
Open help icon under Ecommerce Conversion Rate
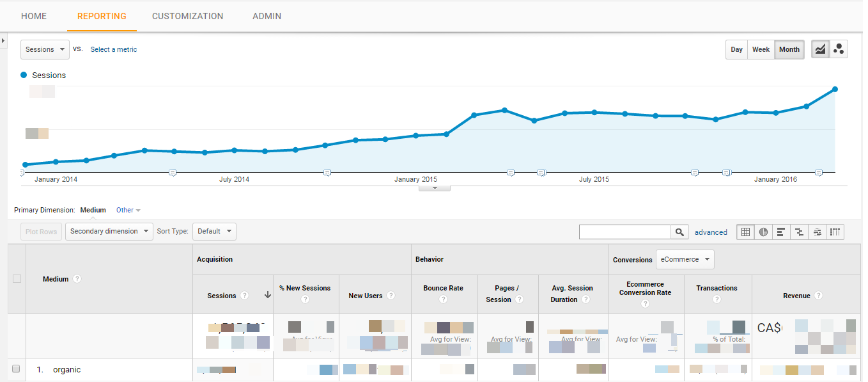click(646, 304)
